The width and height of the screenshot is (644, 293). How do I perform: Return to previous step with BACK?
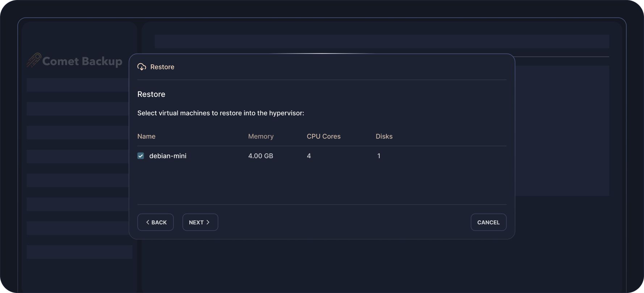[x=155, y=222]
